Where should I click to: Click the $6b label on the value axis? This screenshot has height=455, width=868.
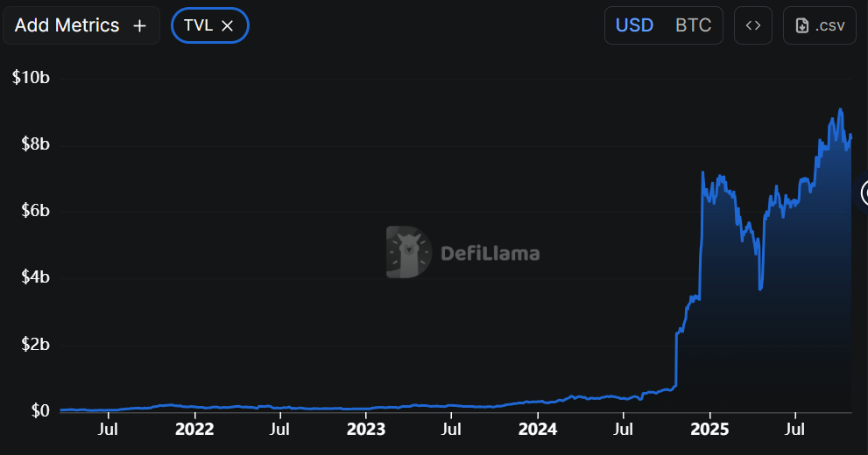pos(34,211)
